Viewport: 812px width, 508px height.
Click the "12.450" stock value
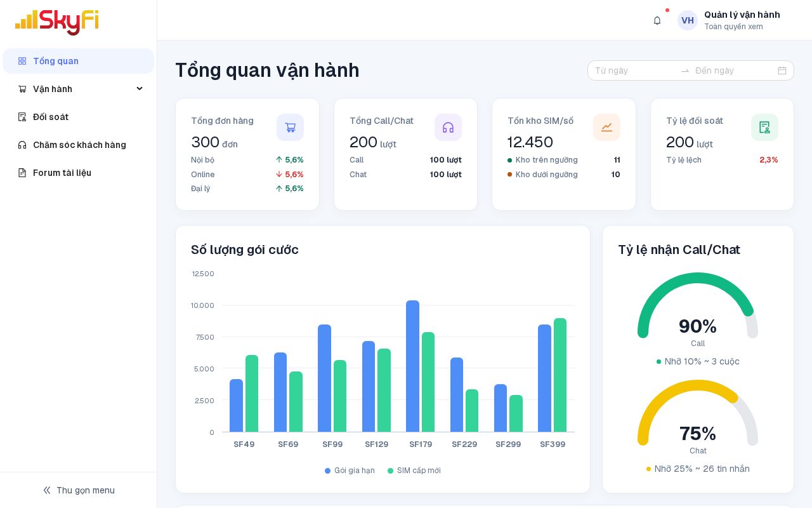[x=530, y=142]
